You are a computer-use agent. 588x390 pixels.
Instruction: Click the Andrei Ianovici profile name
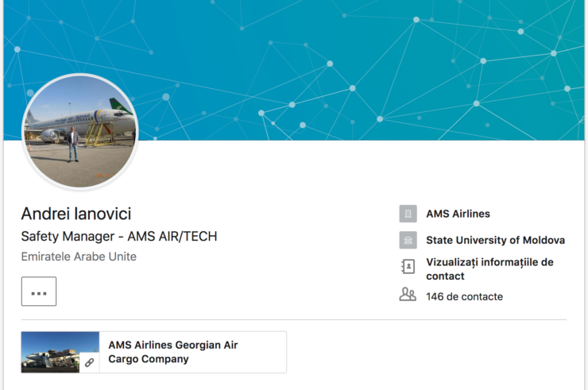tap(76, 214)
